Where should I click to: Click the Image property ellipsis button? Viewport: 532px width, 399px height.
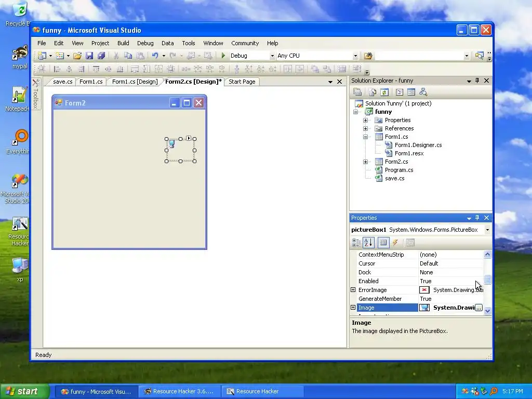[478, 308]
